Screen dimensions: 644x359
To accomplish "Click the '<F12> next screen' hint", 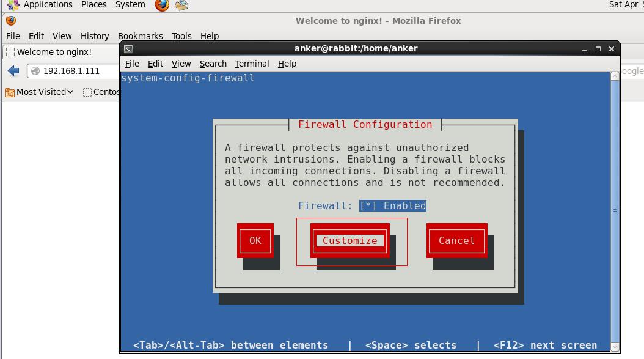I will pyautogui.click(x=545, y=346).
